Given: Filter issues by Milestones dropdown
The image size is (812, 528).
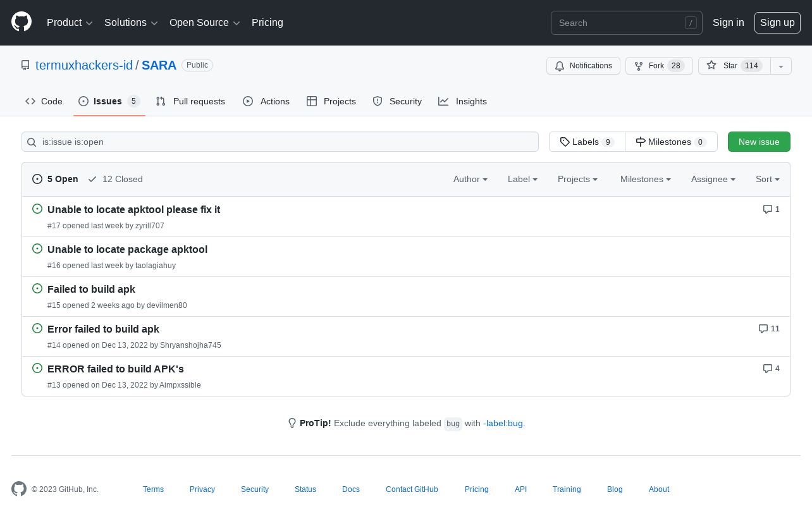Looking at the screenshot, I should 646,179.
